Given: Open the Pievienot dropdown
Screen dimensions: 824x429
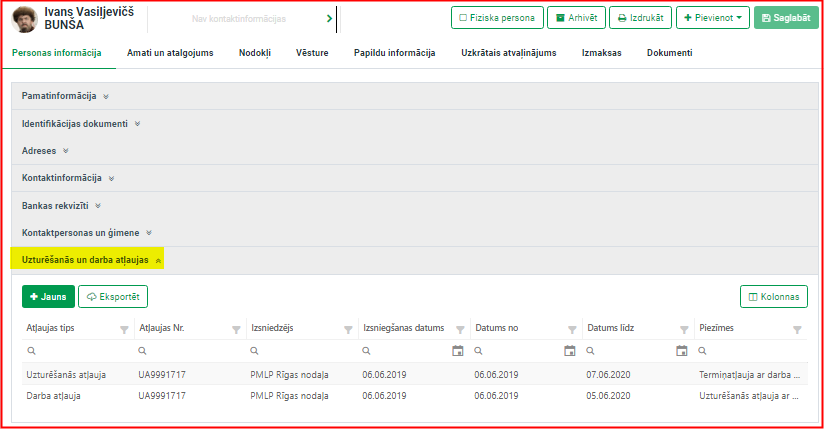Looking at the screenshot, I should 713,18.
